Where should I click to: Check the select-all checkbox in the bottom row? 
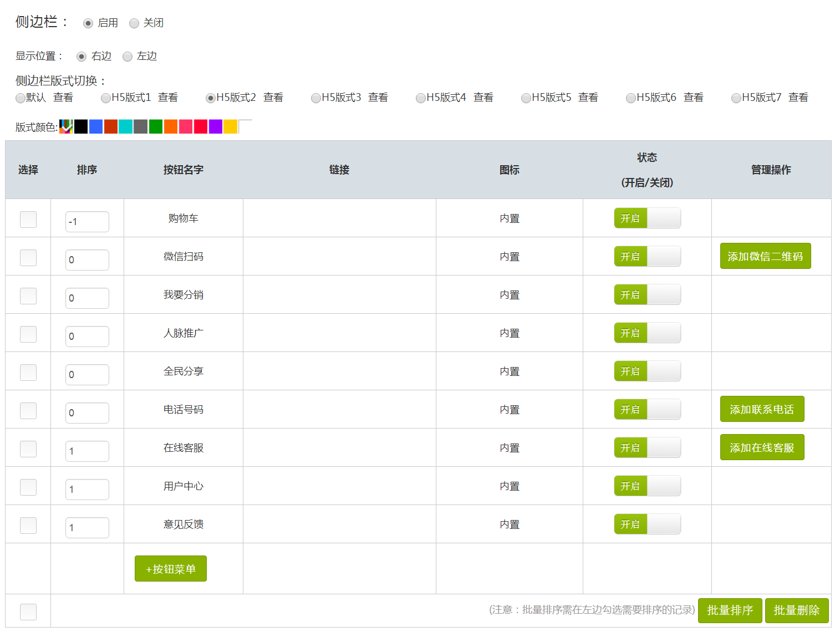[28, 611]
